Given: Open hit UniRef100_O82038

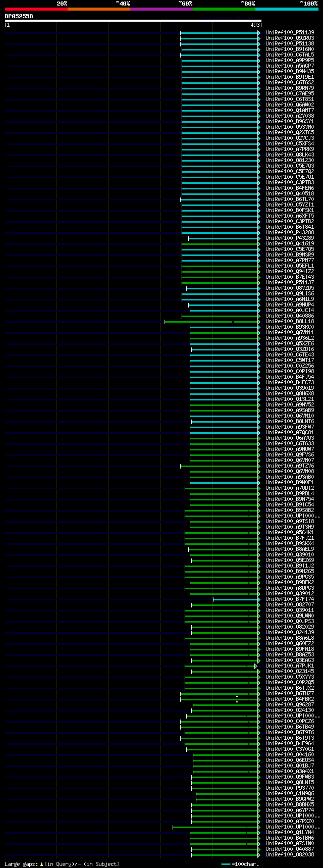Looking at the screenshot, I should point(290,854).
